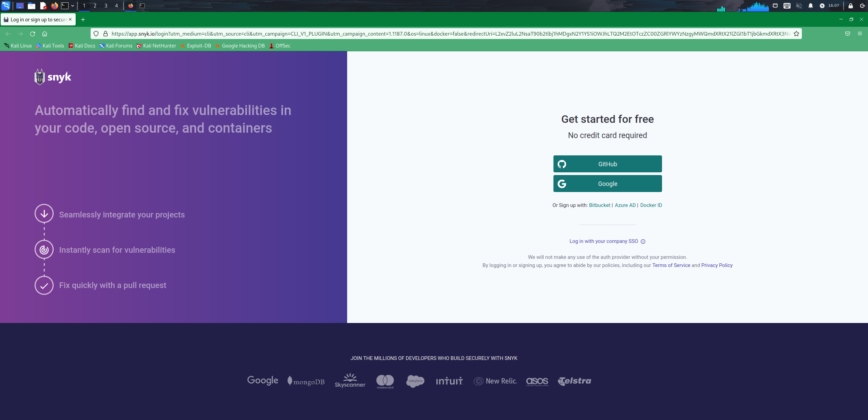
Task: Go to Firefox home page
Action: (44, 34)
